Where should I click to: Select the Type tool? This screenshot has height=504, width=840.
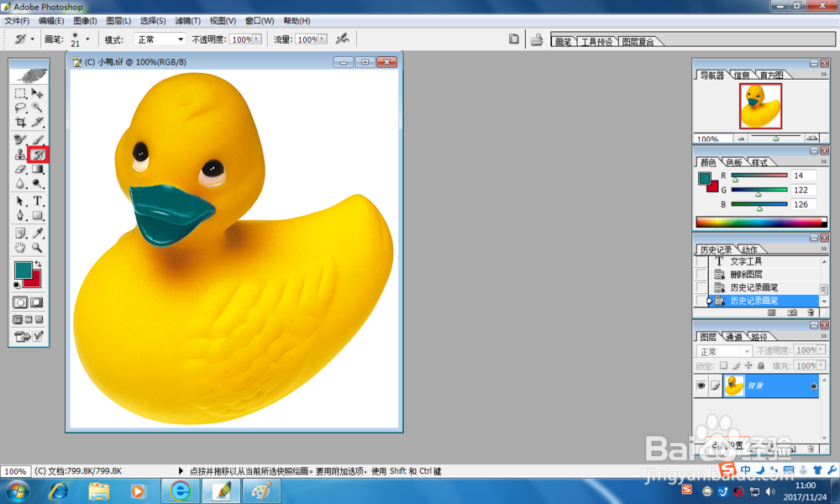[x=38, y=202]
